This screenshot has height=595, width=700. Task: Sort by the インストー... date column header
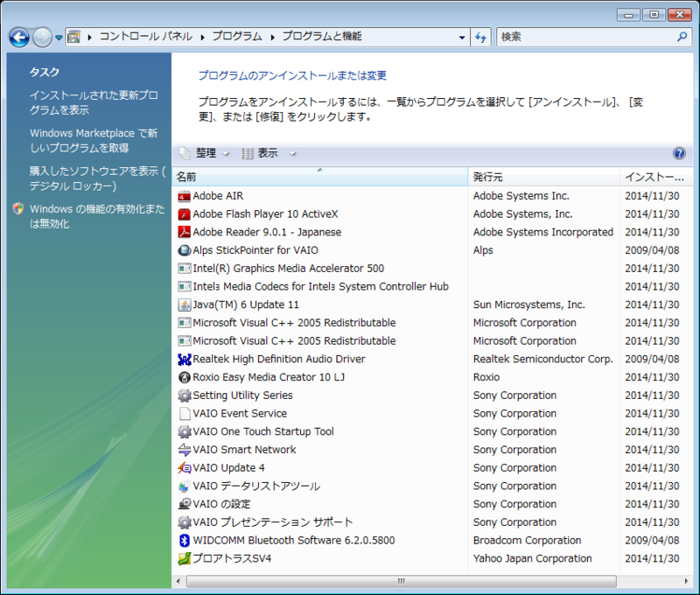point(656,177)
